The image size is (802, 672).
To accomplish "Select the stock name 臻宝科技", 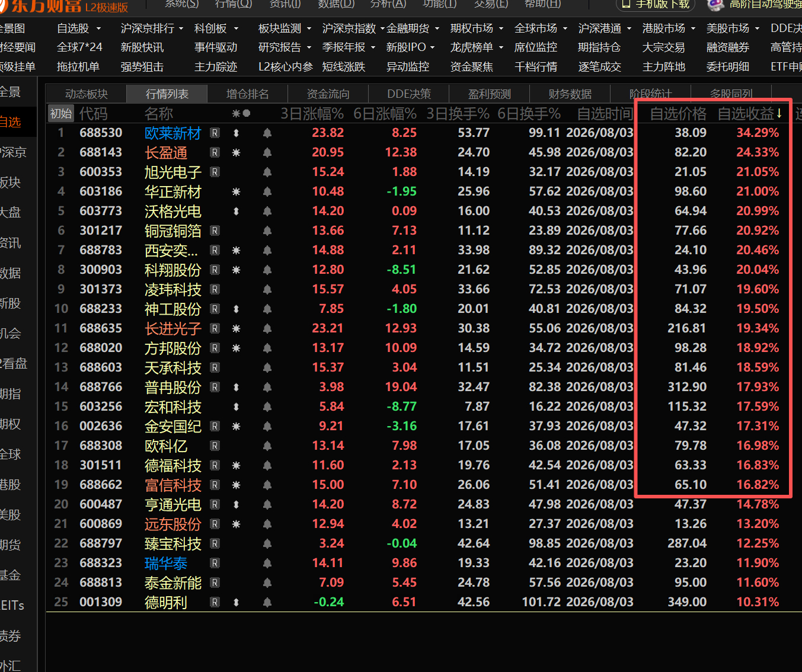I will [173, 544].
